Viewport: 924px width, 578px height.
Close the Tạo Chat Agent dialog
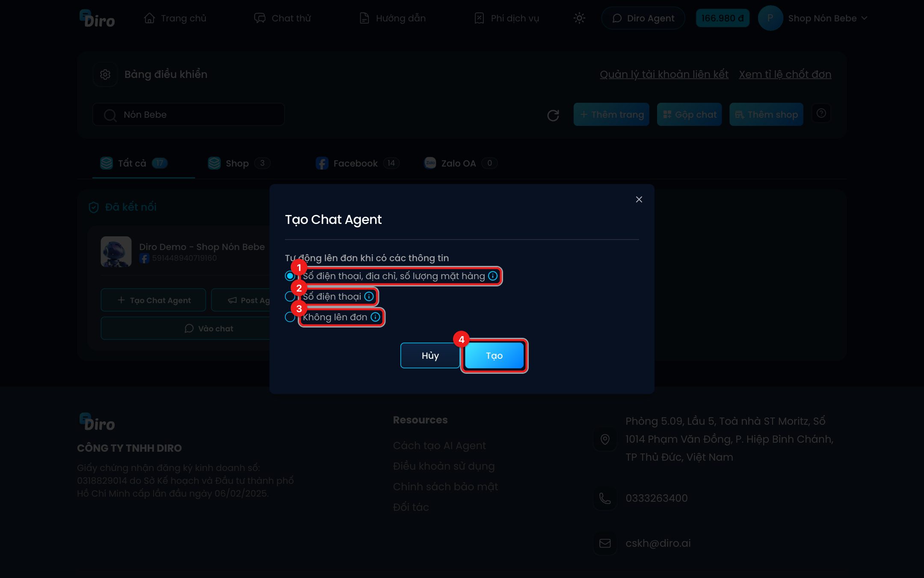pos(639,200)
